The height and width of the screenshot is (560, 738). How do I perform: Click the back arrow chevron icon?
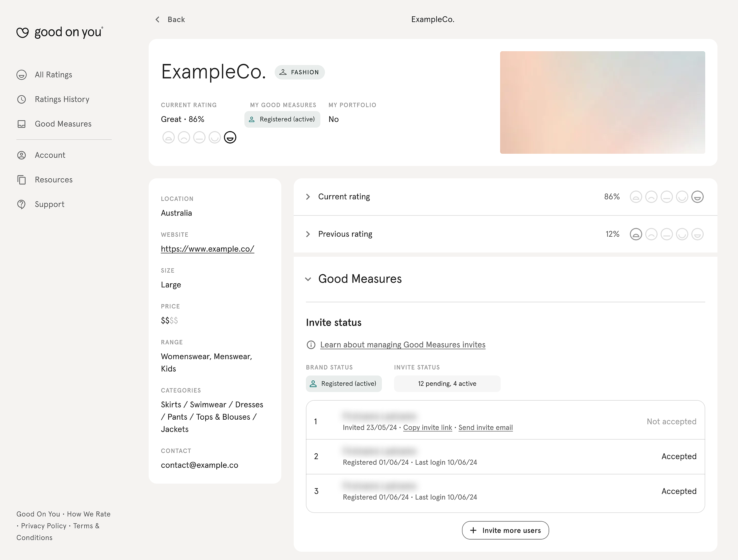[157, 19]
